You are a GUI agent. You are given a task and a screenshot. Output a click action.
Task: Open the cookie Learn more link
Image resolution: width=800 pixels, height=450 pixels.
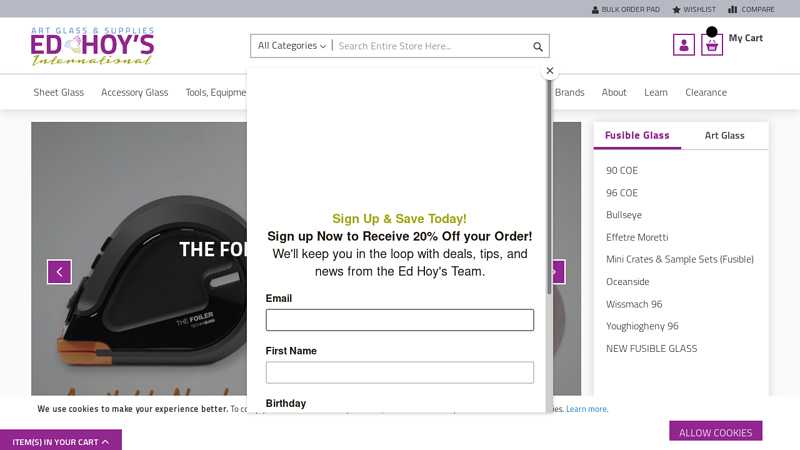(586, 409)
